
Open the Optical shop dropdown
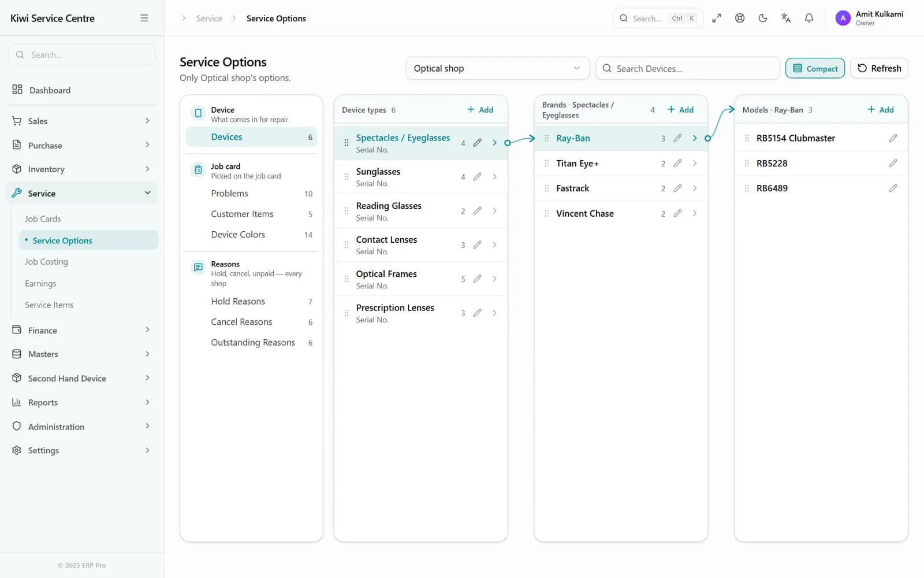click(x=497, y=68)
